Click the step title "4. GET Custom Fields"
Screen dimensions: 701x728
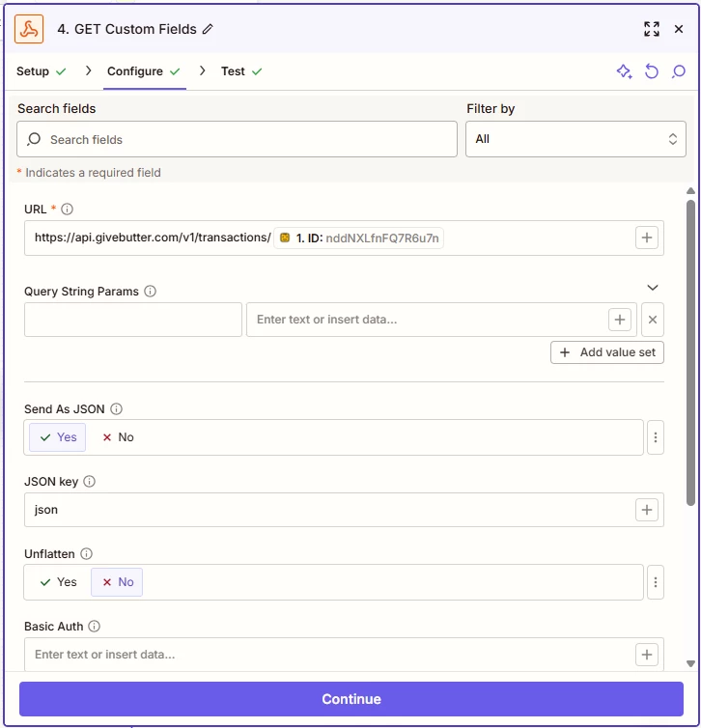point(126,29)
